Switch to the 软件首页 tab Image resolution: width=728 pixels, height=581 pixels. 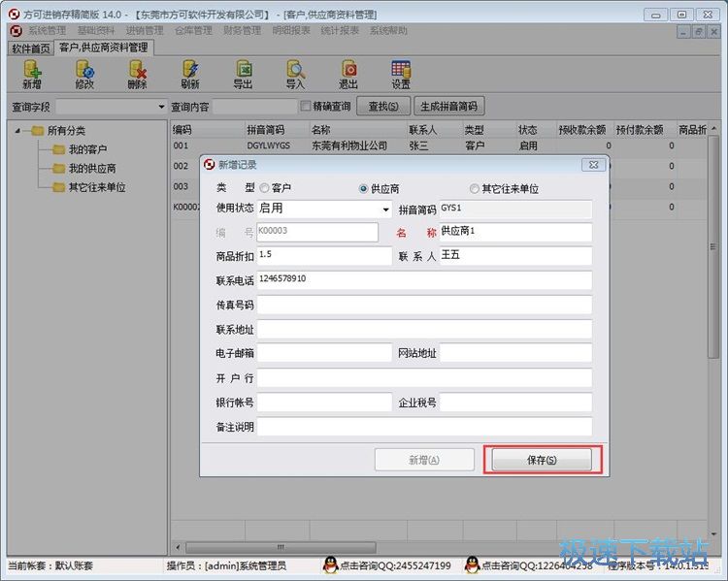(x=31, y=48)
